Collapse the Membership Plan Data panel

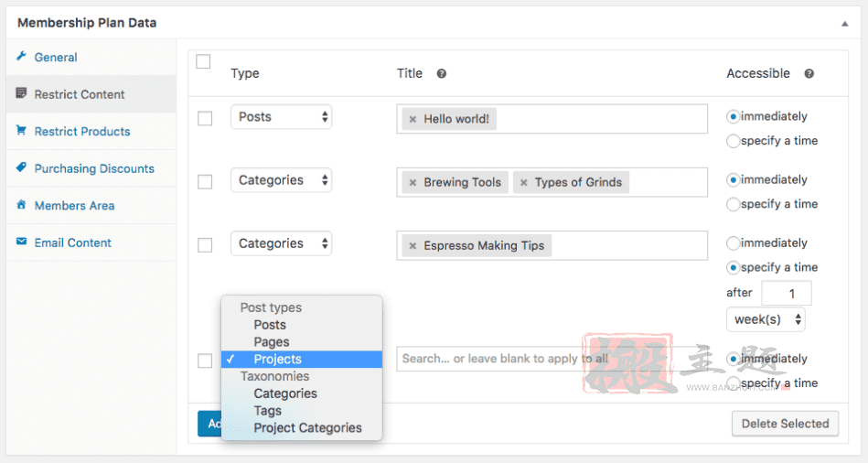coord(845,24)
